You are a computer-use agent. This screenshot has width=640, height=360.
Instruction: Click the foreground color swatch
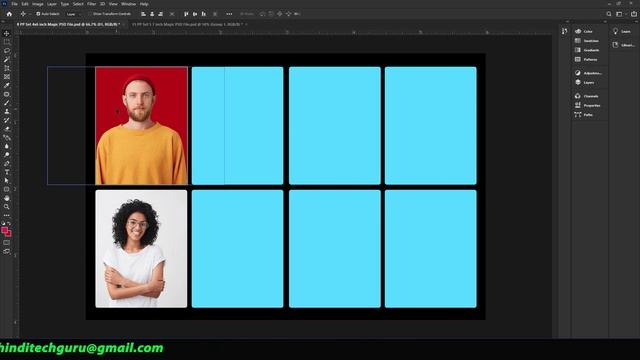(4, 231)
